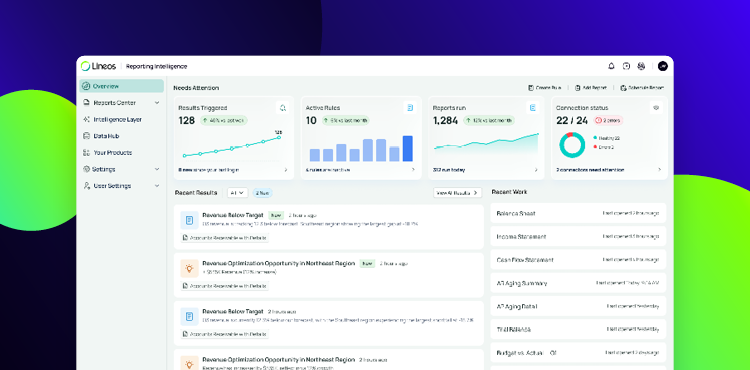
Task: Click the Connection status donut chart
Action: tap(572, 145)
